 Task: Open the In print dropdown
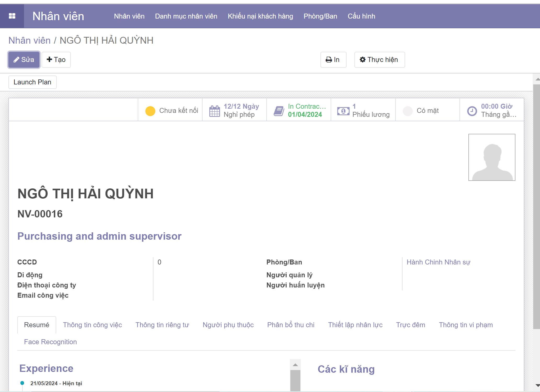(333, 60)
